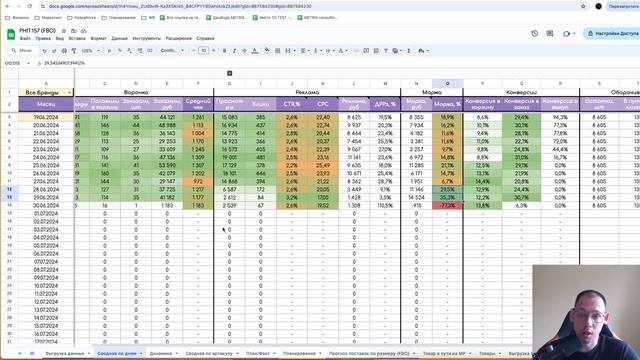Apply italic formatting

[234, 51]
